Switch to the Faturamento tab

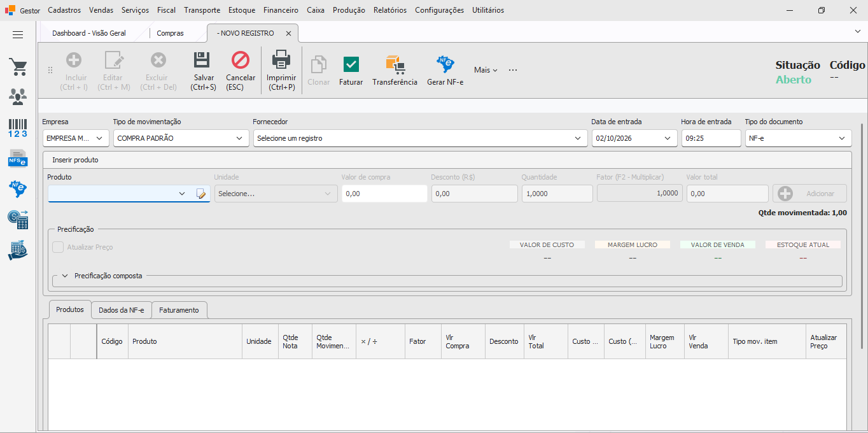[x=179, y=310]
